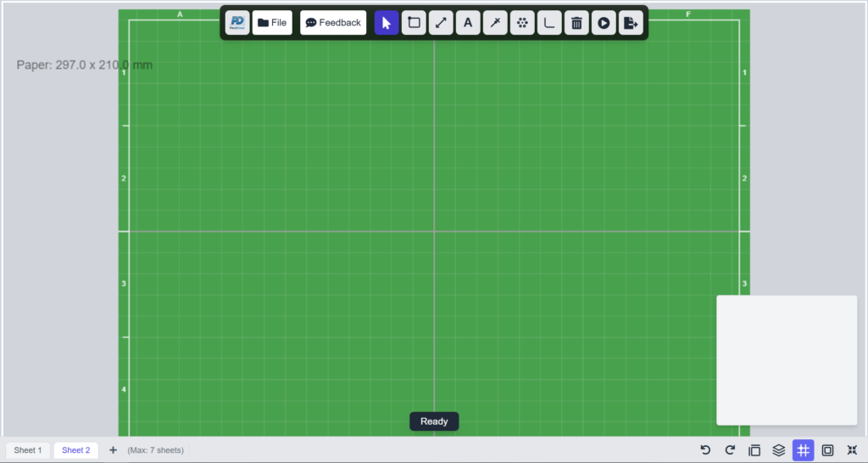The height and width of the screenshot is (463, 868).
Task: Select the Sheet 2 tab
Action: coord(75,450)
